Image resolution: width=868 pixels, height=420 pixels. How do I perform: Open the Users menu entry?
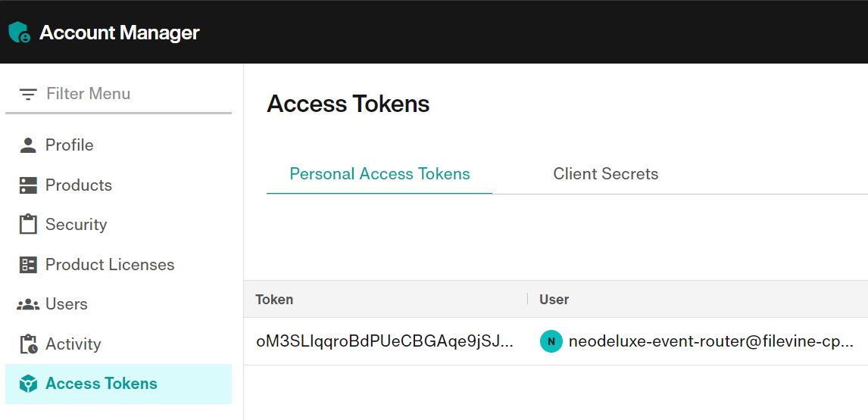point(118,304)
